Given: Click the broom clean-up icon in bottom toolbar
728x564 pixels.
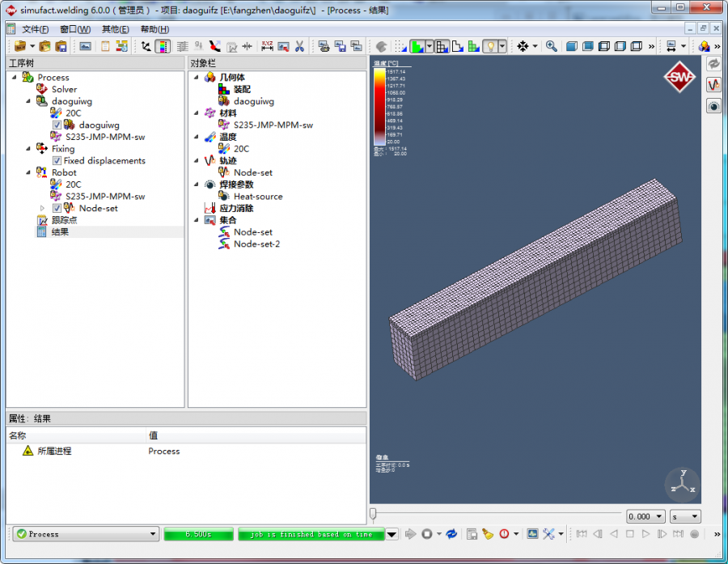Looking at the screenshot, I should point(488,534).
